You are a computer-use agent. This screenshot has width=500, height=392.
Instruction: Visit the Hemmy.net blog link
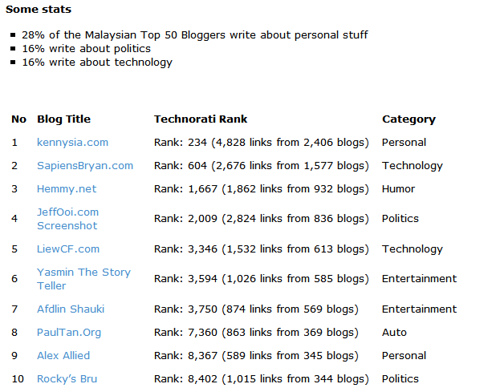(66, 189)
